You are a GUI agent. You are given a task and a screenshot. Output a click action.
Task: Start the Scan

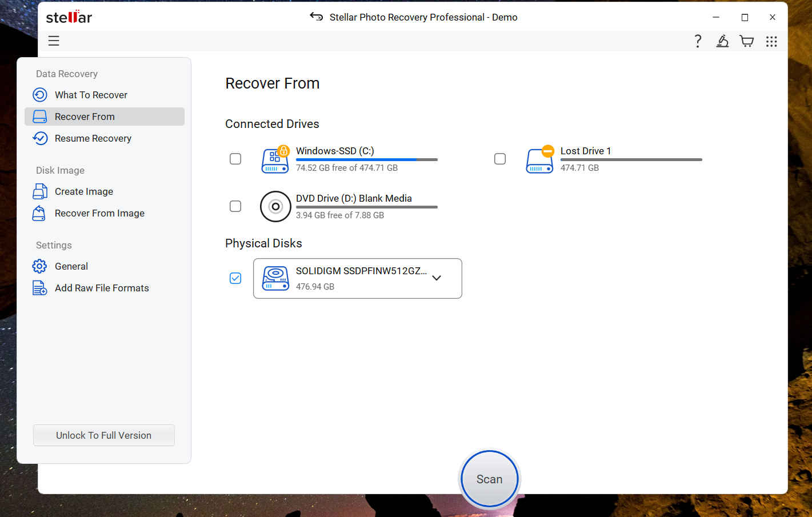tap(490, 479)
